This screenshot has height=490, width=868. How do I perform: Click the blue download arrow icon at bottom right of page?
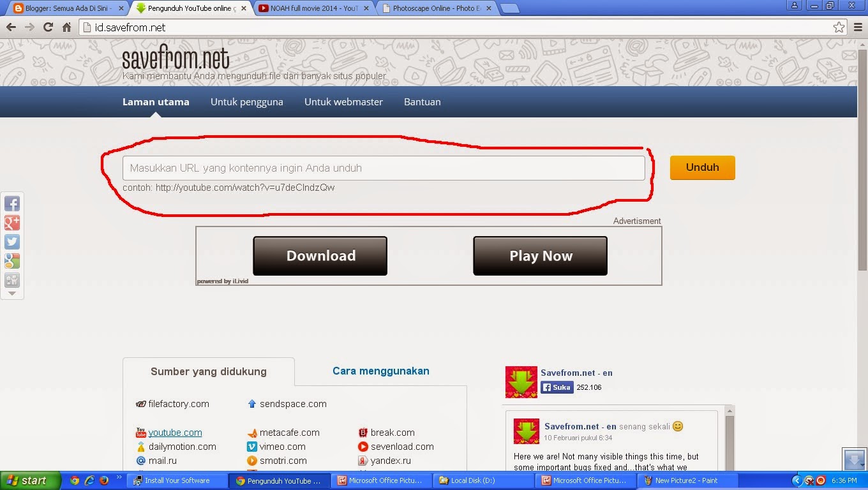[x=854, y=459]
